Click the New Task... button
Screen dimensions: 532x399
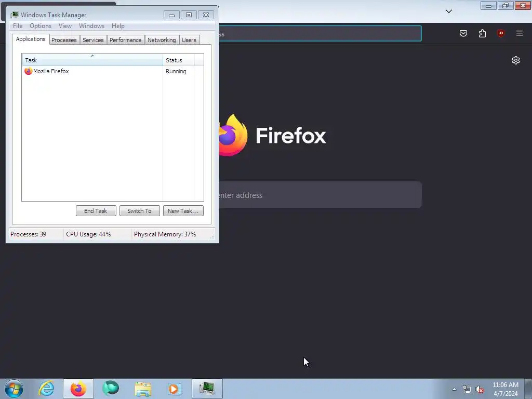[183, 211]
